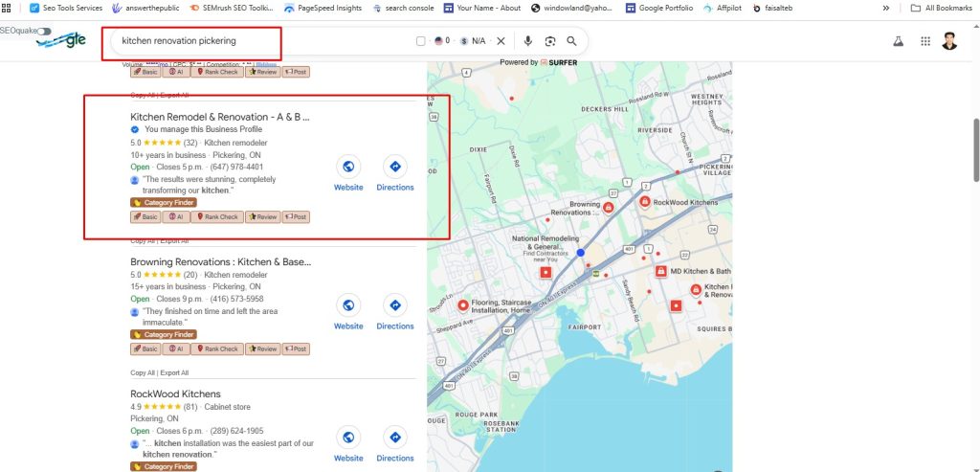Open the answerthepublic bookmark
The height and width of the screenshot is (472, 980).
(x=146, y=8)
